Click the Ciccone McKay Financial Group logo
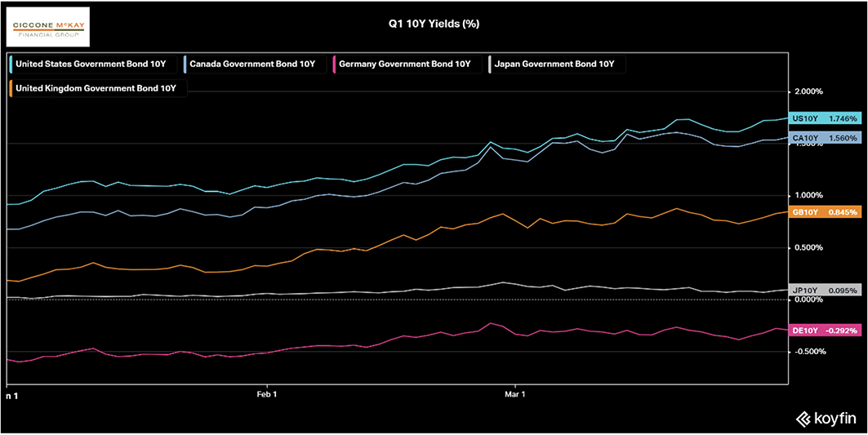Screen dimensions: 868x435 [x=46, y=29]
